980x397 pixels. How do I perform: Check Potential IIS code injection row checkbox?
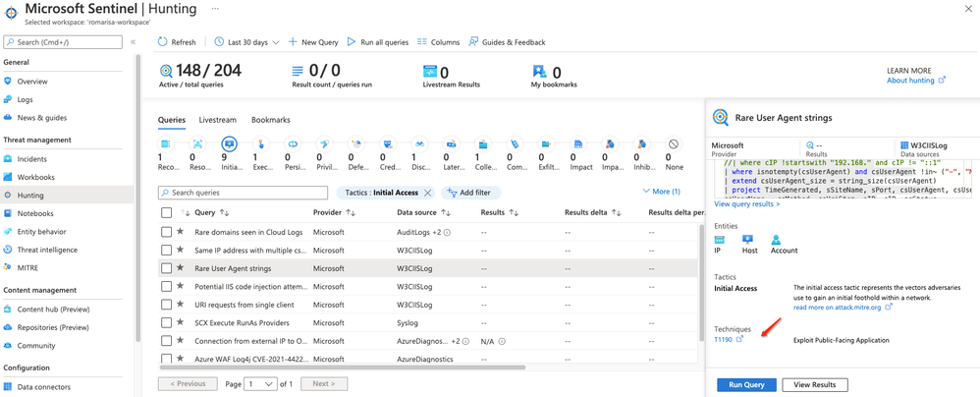click(x=166, y=286)
